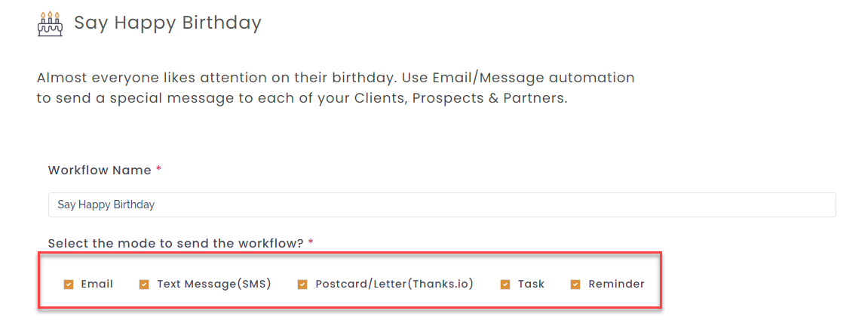868x320 pixels.
Task: Click the Workflow Name field label
Action: point(100,170)
